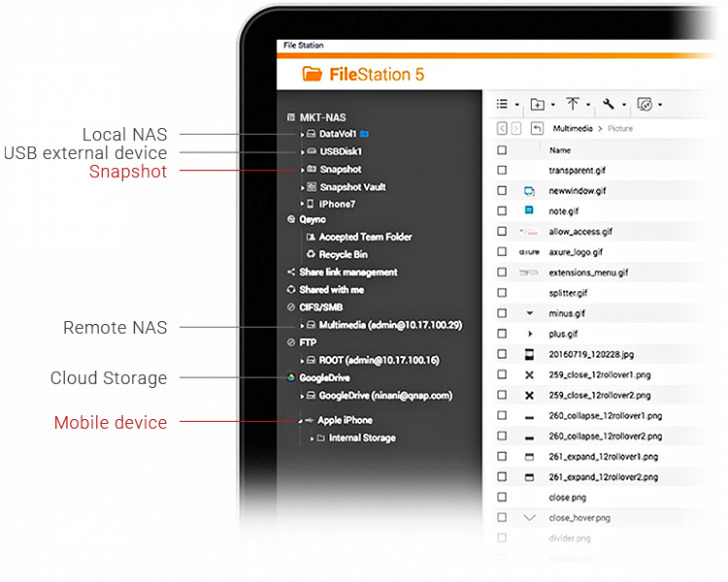Image resolution: width=728 pixels, height=582 pixels.
Task: Sort files by the Name column header
Action: [560, 150]
